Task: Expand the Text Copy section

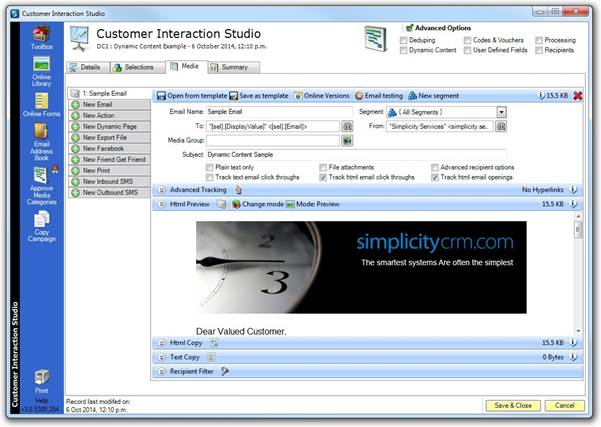Action: click(x=162, y=357)
